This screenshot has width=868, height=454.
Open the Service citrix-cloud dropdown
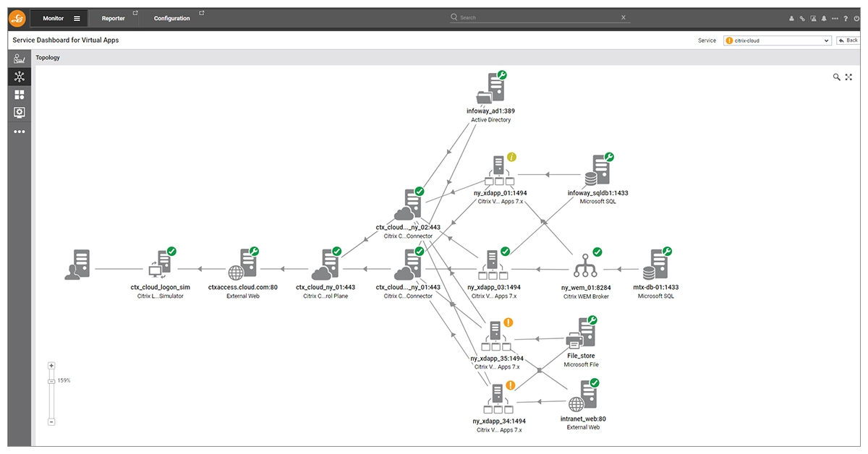778,40
